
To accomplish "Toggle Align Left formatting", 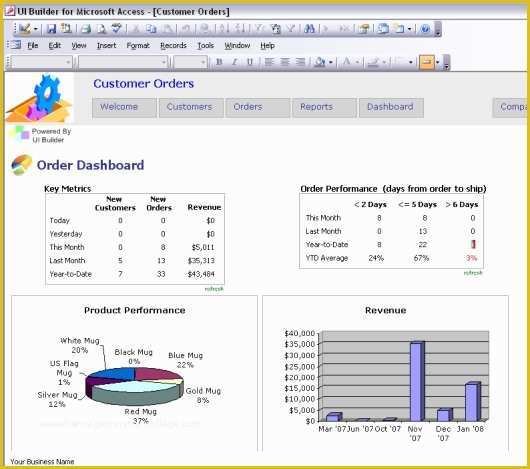I will point(269,62).
